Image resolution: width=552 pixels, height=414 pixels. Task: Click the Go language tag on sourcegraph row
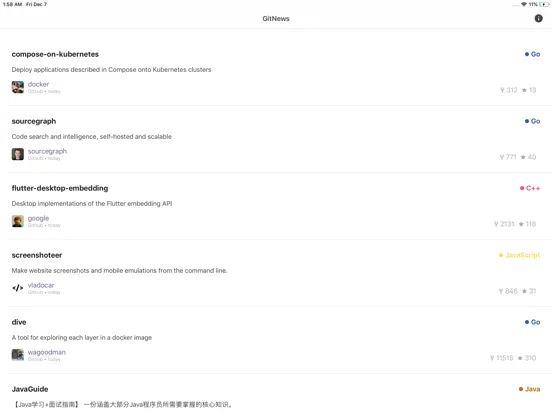coord(532,121)
